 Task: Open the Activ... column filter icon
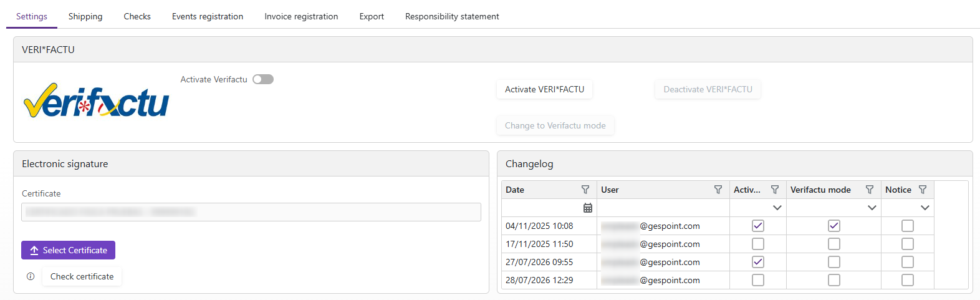[775, 190]
